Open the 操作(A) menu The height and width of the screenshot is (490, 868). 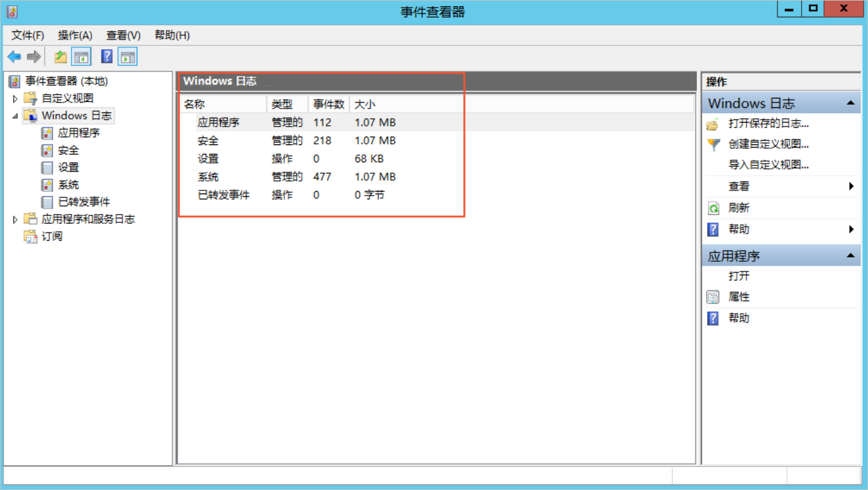[75, 35]
